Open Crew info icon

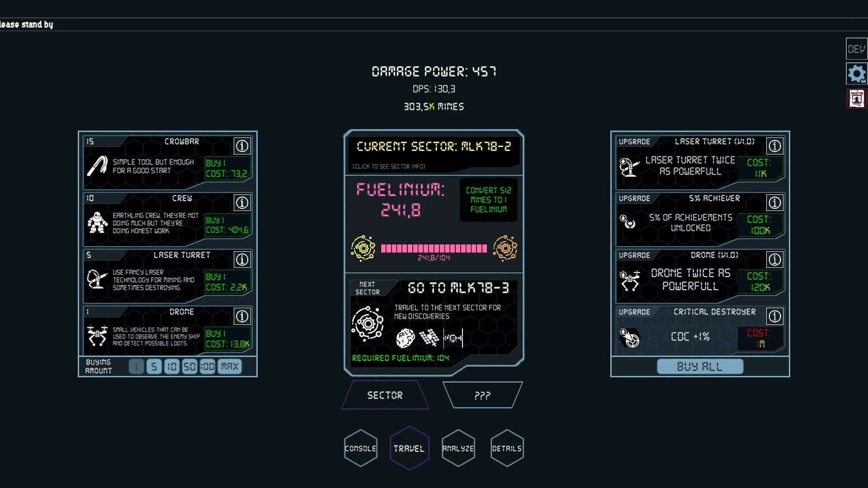(242, 203)
